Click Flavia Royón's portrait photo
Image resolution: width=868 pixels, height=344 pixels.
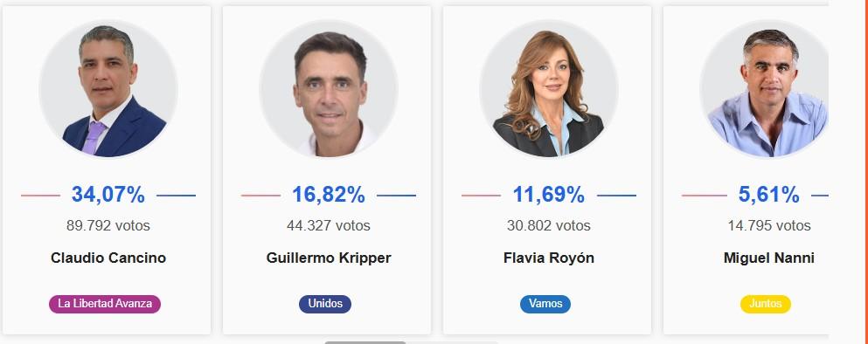[549, 89]
